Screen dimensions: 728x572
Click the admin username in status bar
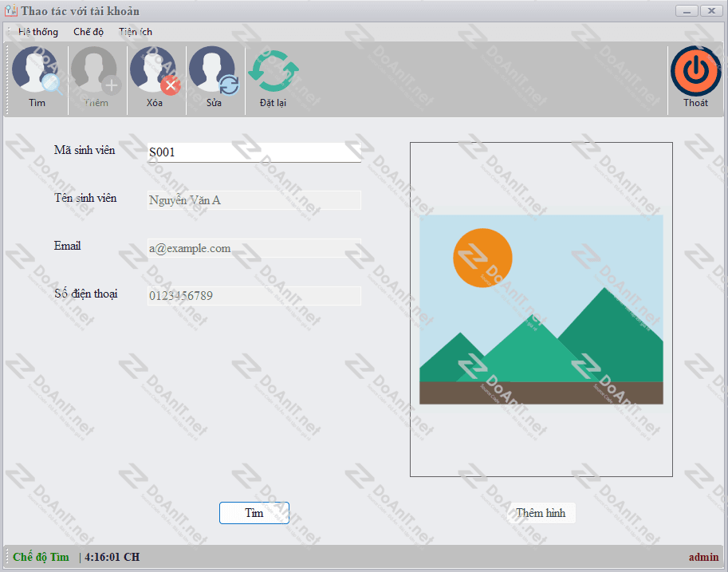703,557
